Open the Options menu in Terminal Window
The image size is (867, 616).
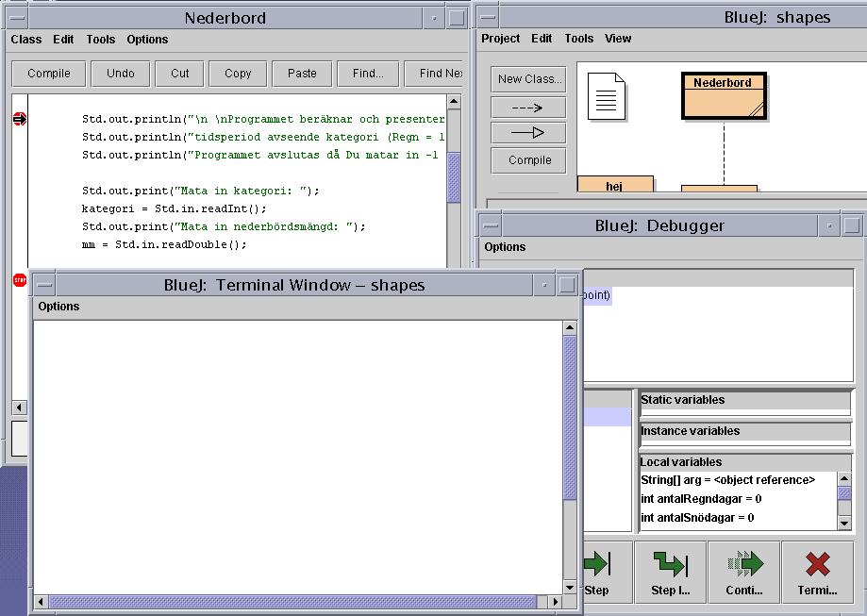[x=58, y=307]
